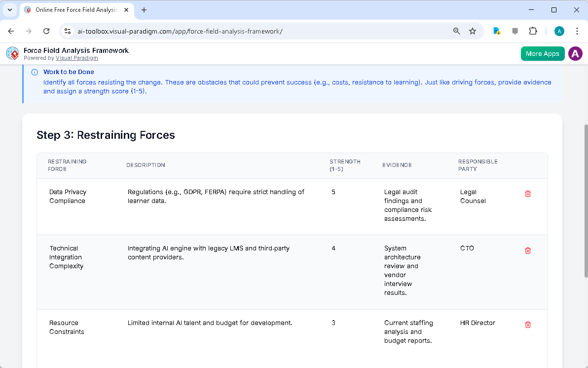
Task: Open the browser extensions puzzle icon
Action: [533, 31]
